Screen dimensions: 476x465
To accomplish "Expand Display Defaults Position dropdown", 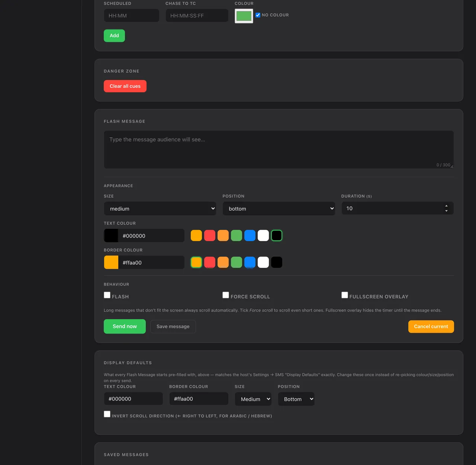I will point(296,399).
